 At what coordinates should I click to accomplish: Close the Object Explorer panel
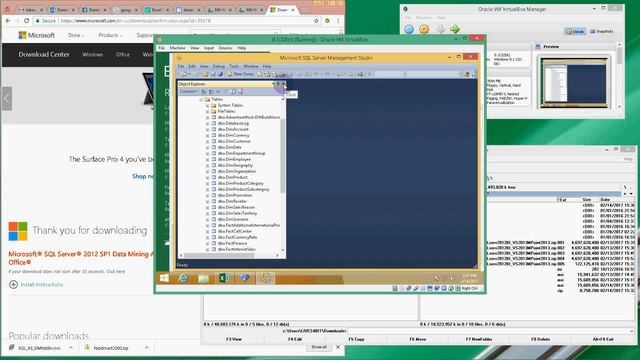pyautogui.click(x=284, y=84)
